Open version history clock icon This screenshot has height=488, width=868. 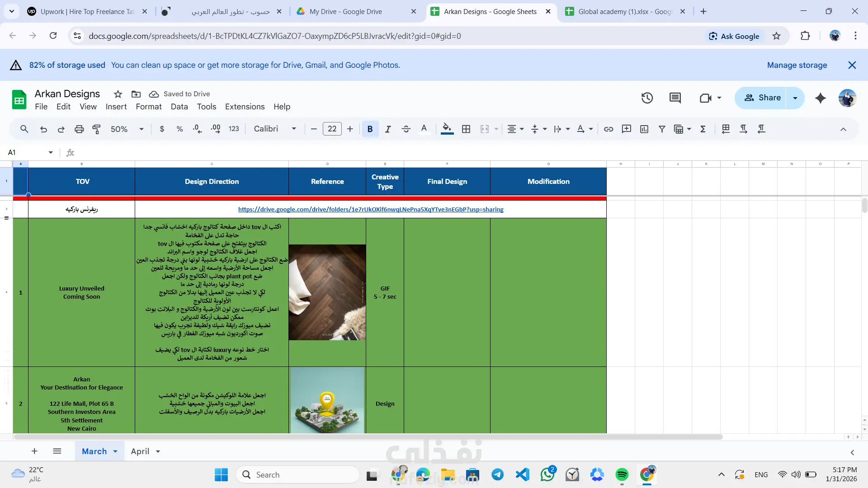[x=647, y=98]
